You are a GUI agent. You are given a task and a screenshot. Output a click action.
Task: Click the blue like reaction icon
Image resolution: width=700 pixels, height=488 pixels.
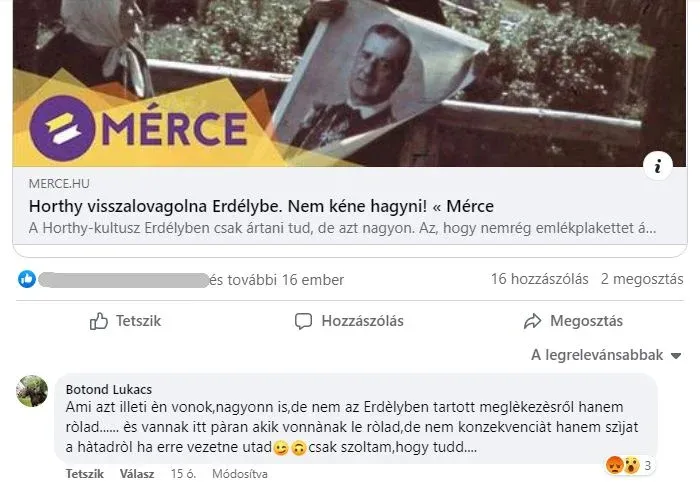tap(27, 279)
